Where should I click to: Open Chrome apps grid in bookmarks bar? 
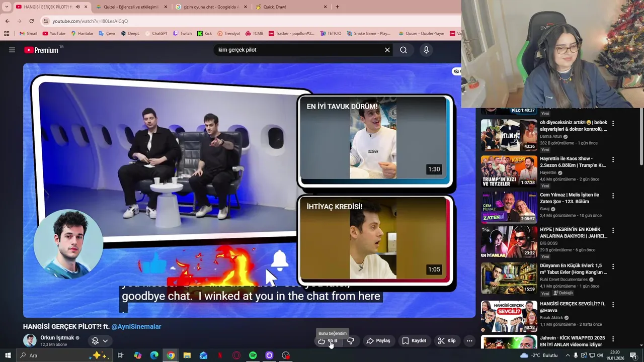click(x=7, y=34)
